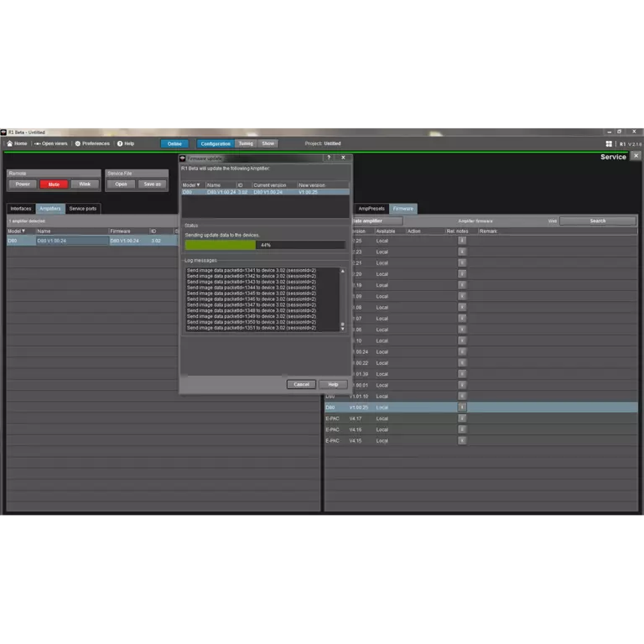Select the D80 V1.00.24 amplifier row

[92, 241]
